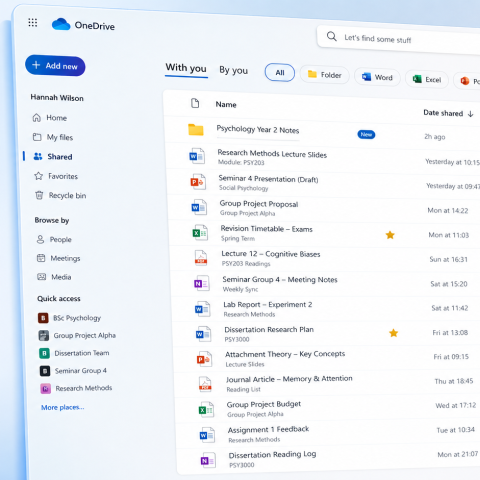This screenshot has width=480, height=480.
Task: Open the More places... link
Action: tap(63, 407)
